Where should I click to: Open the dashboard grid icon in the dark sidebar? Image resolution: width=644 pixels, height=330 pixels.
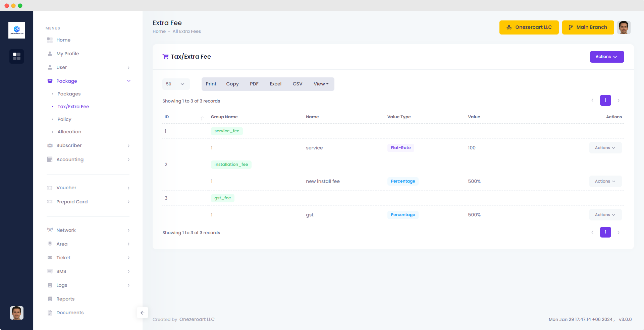[17, 56]
